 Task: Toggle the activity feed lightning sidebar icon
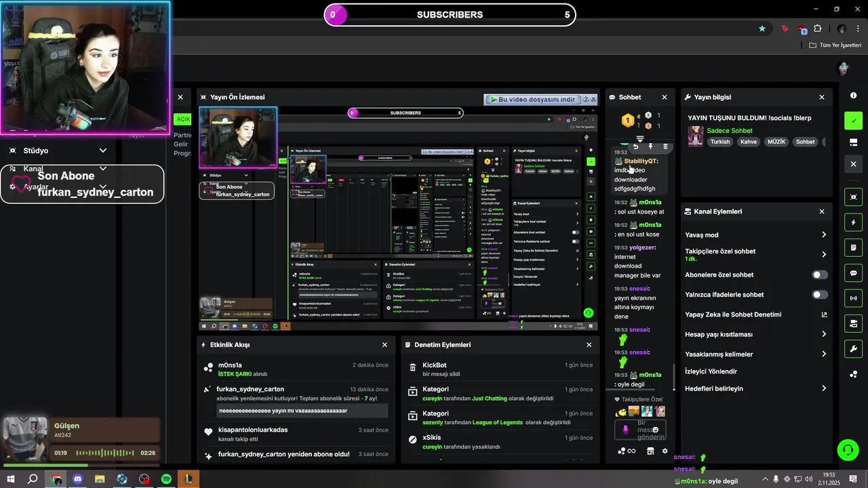tap(853, 222)
